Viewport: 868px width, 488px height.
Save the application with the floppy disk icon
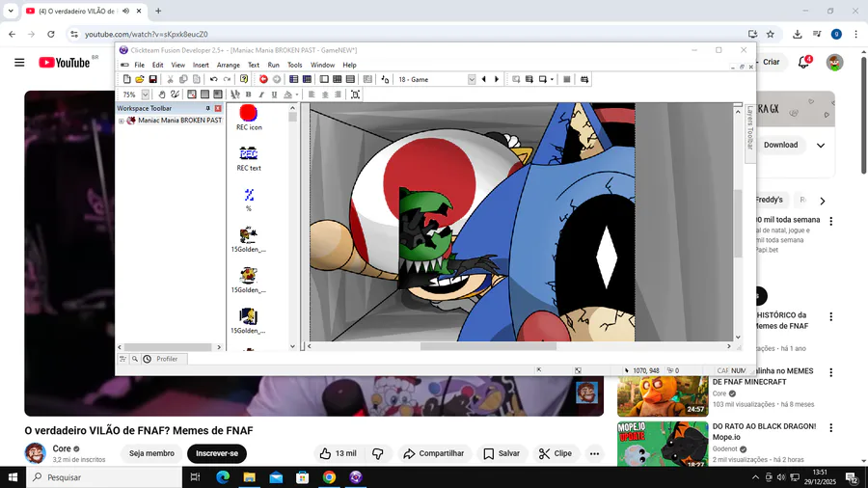[x=152, y=80]
